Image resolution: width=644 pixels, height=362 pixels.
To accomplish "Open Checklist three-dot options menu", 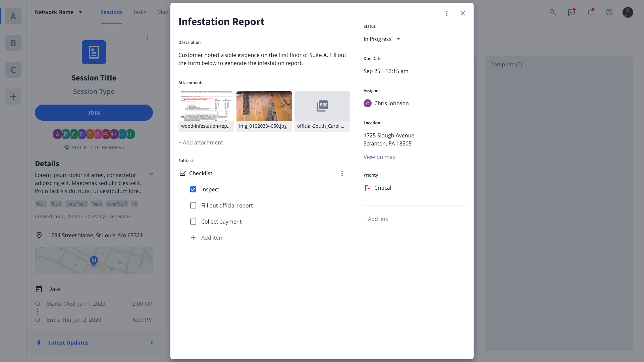I will tap(342, 173).
